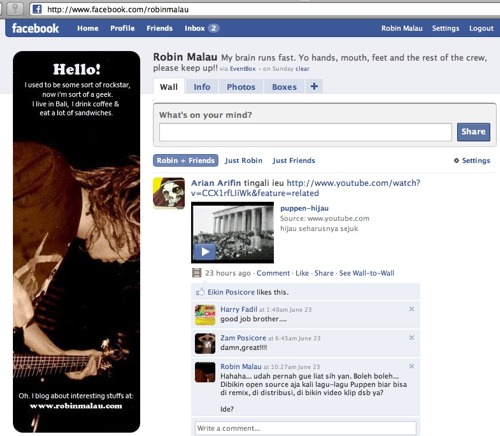Go to Home in navigation bar
Image resolution: width=500 pixels, height=436 pixels.
coord(88,28)
